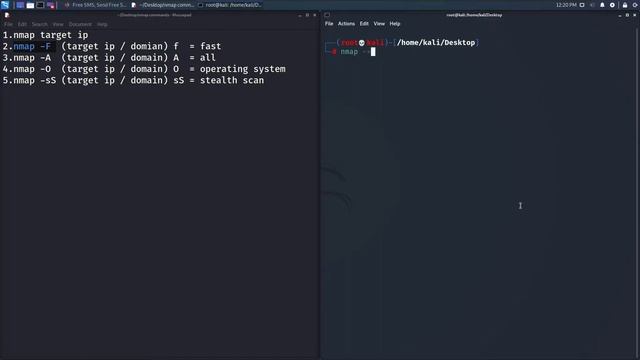This screenshot has height=360, width=640.
Task: Click the volume icon in system tray
Action: point(592,5)
